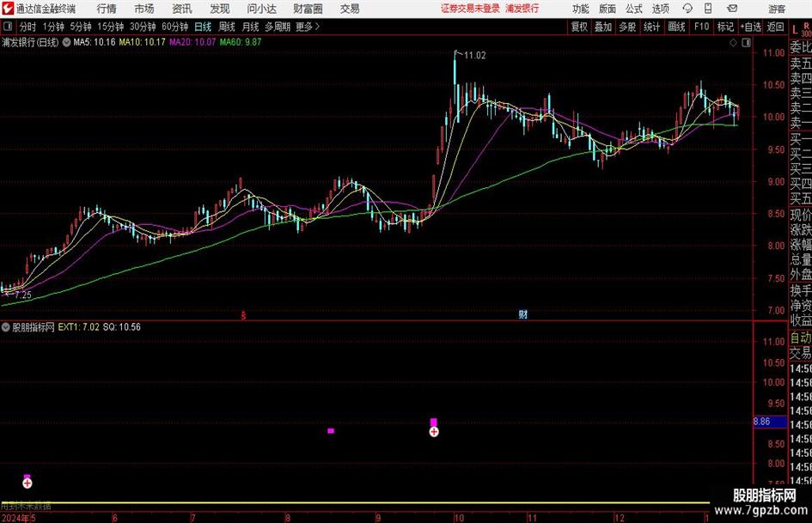Screen dimensions: 812x523
Task: Click the diamond icon above the chart
Action: click(733, 43)
